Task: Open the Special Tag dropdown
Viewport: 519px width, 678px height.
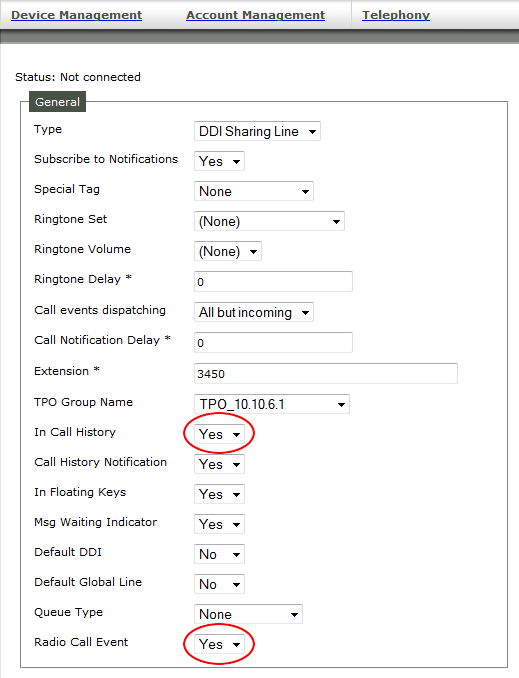Action: 254,191
